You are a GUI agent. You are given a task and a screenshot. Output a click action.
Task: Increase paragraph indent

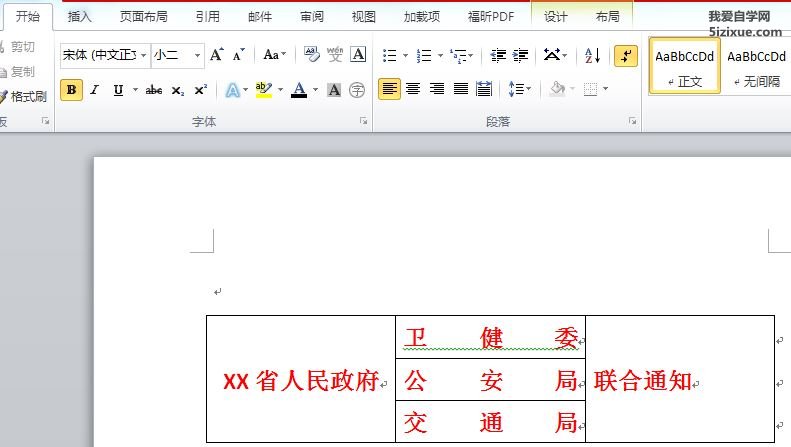pos(521,55)
